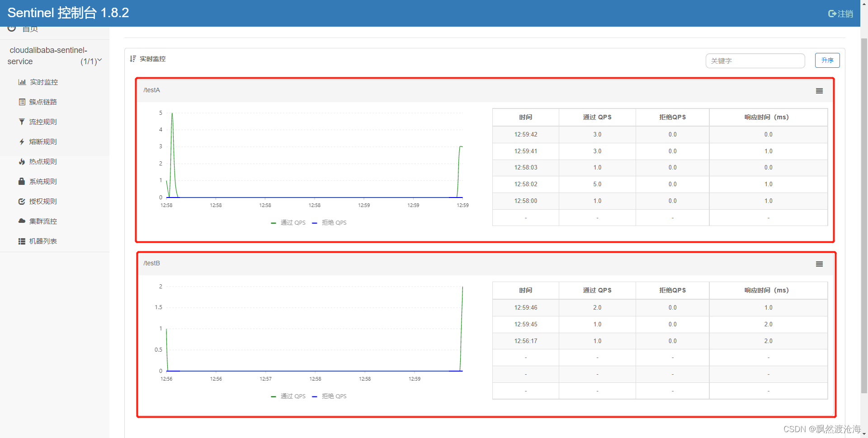Click 时间 column header in /testA table
This screenshot has width=868, height=438.
click(x=526, y=117)
